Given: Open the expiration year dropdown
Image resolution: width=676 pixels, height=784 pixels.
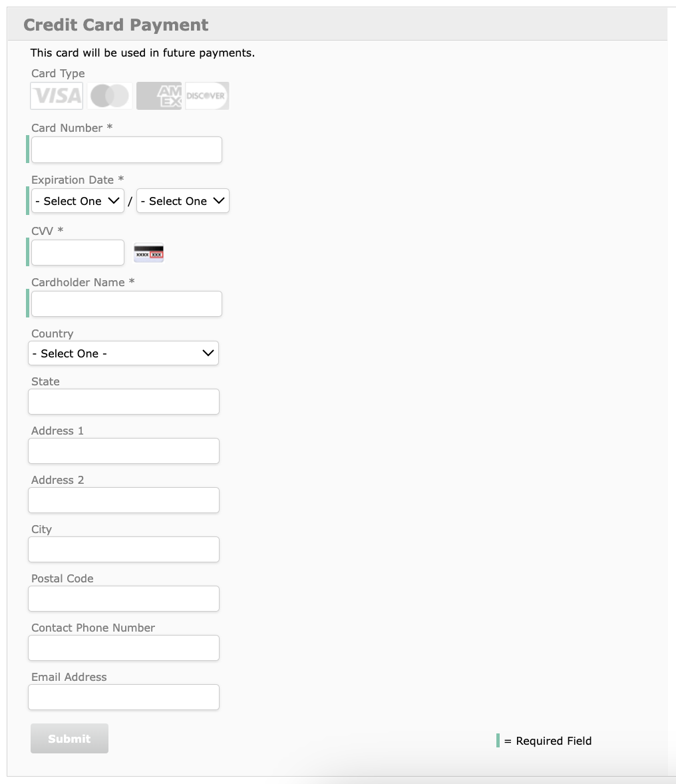Looking at the screenshot, I should click(x=182, y=200).
